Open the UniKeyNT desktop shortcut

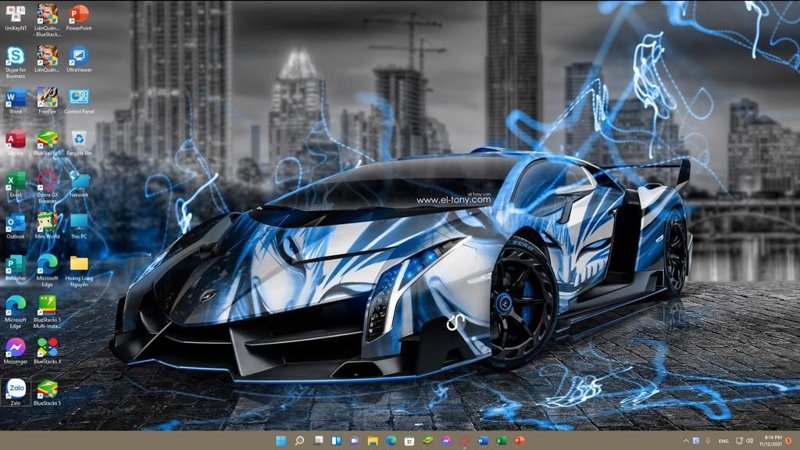[x=15, y=17]
